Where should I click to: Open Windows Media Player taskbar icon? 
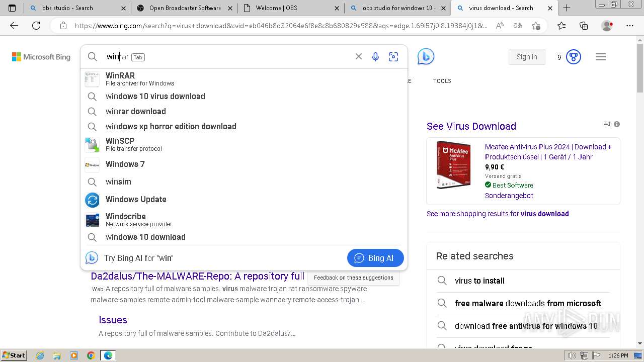74,355
